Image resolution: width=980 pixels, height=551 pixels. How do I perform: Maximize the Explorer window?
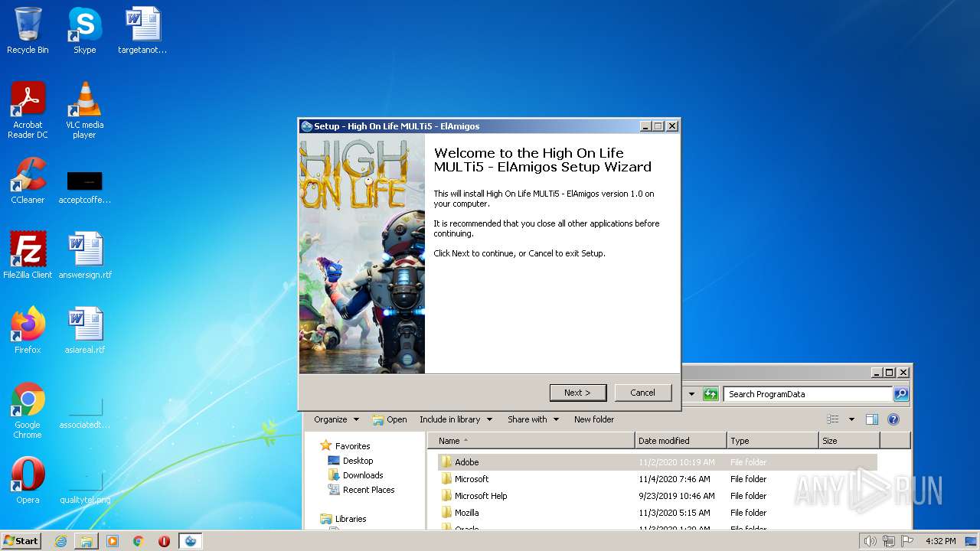click(889, 372)
